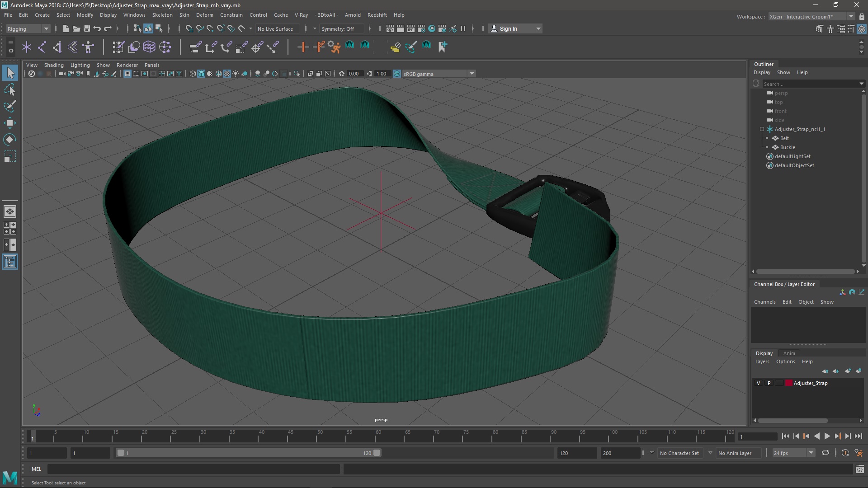Click the Set Key plus shelf icon

coord(303,47)
